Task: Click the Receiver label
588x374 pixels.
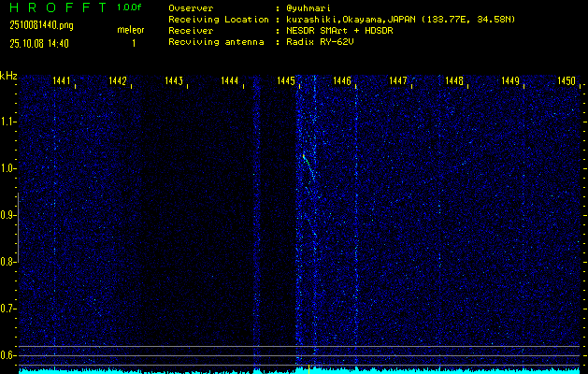Action: point(191,31)
